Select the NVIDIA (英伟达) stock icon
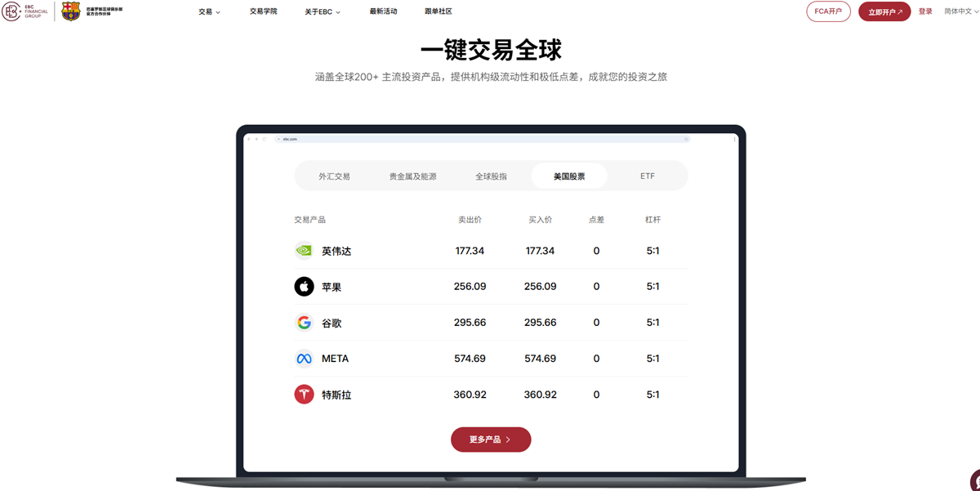Viewport: 980px width, 491px height. (303, 250)
